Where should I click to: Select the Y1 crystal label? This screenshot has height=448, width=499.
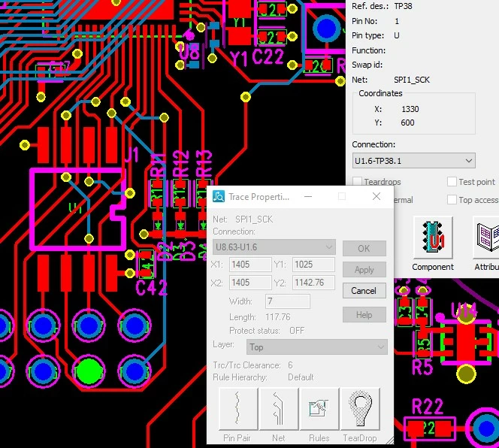pos(239,59)
